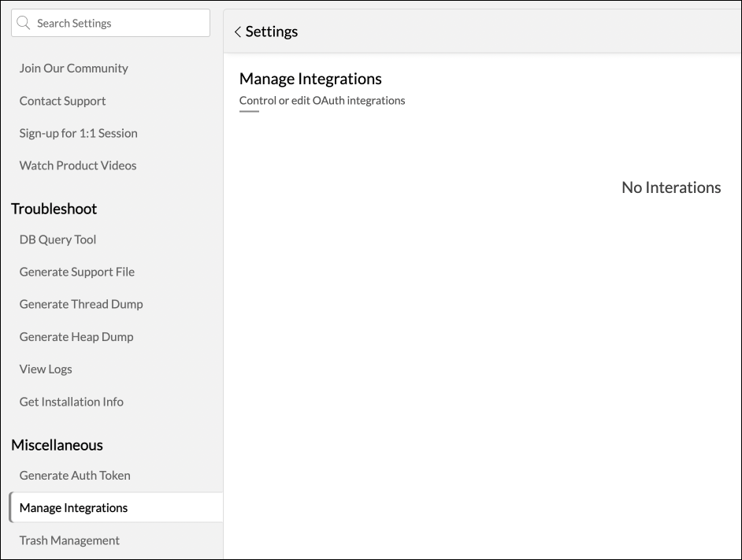Open Watch Product Videos

pyautogui.click(x=78, y=165)
